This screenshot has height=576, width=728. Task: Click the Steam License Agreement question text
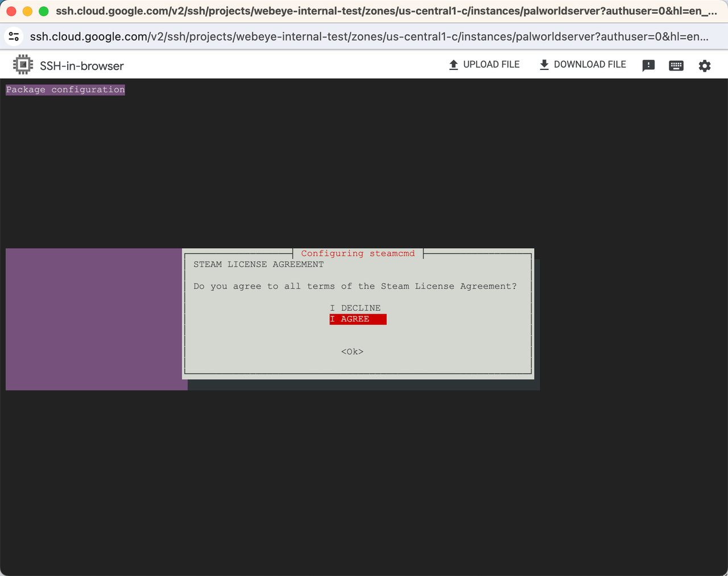[355, 286]
